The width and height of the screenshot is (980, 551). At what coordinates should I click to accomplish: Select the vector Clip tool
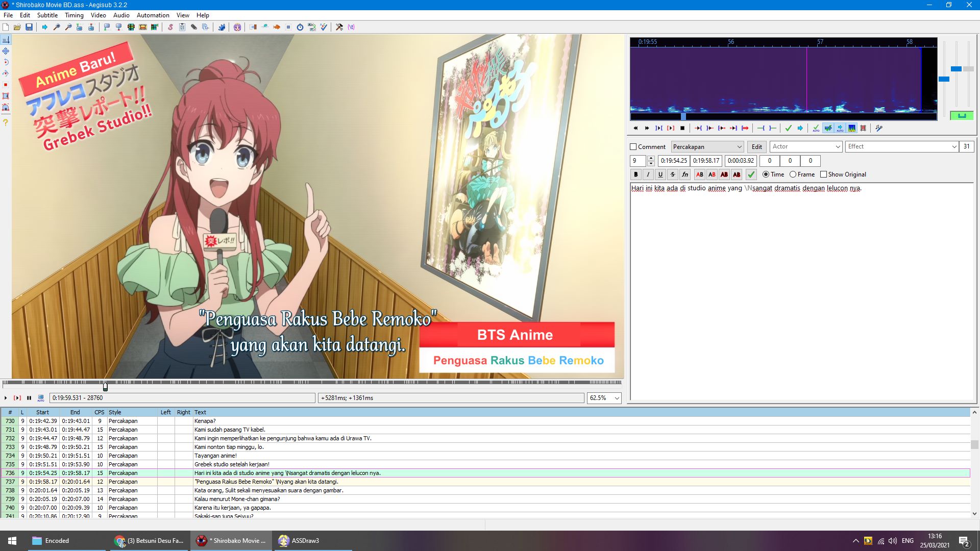click(6, 107)
